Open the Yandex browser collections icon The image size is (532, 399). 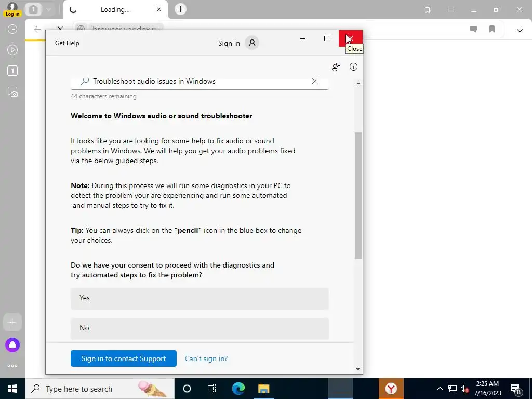[428, 9]
